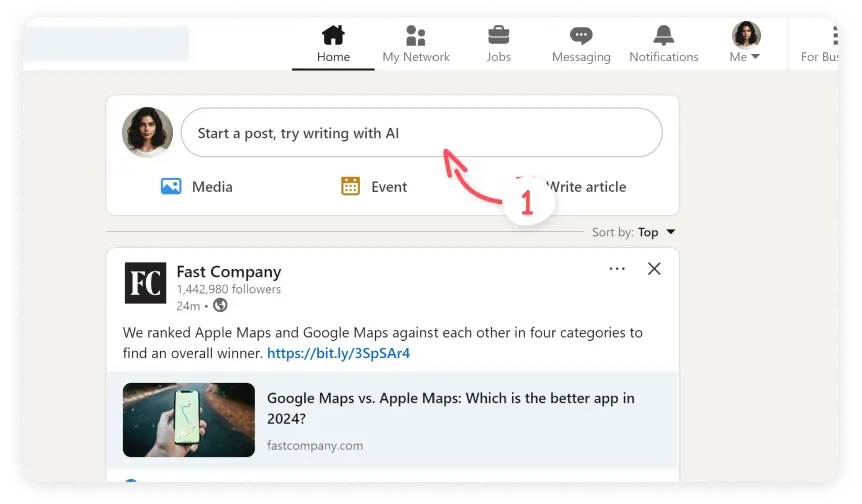Open the bit.ly/3SpSAr4 link
Viewport: 862px width, 504px height.
(339, 353)
